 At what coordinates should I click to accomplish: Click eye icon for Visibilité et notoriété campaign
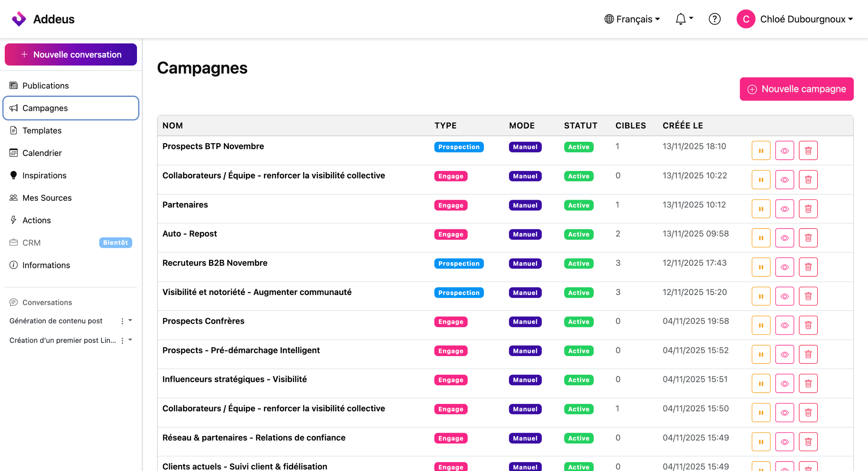784,296
